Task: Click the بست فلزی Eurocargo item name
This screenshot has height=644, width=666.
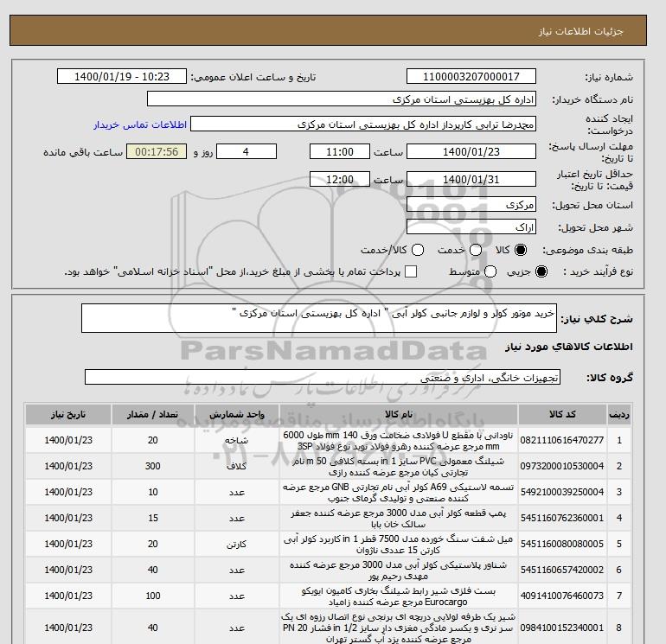Action: 399,596
